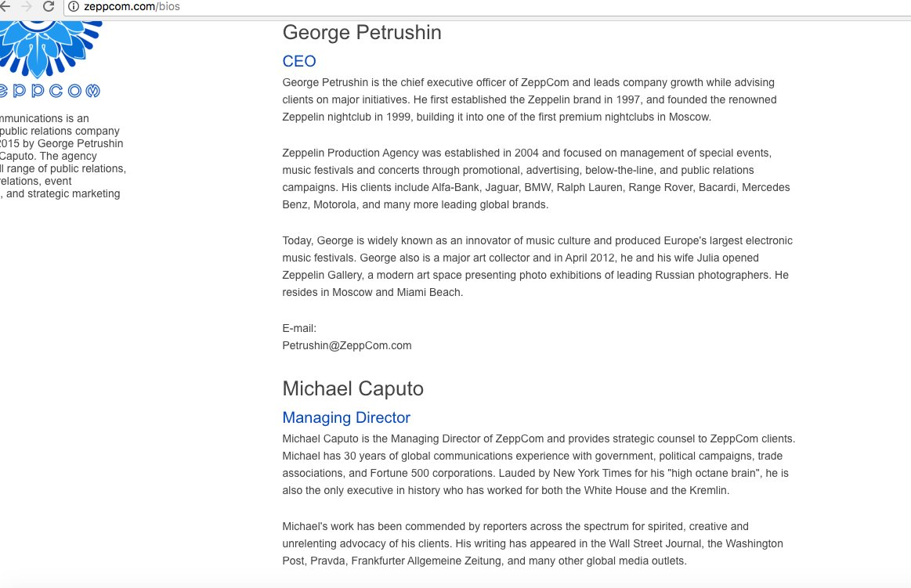Select the blue Managing Director title

point(346,417)
